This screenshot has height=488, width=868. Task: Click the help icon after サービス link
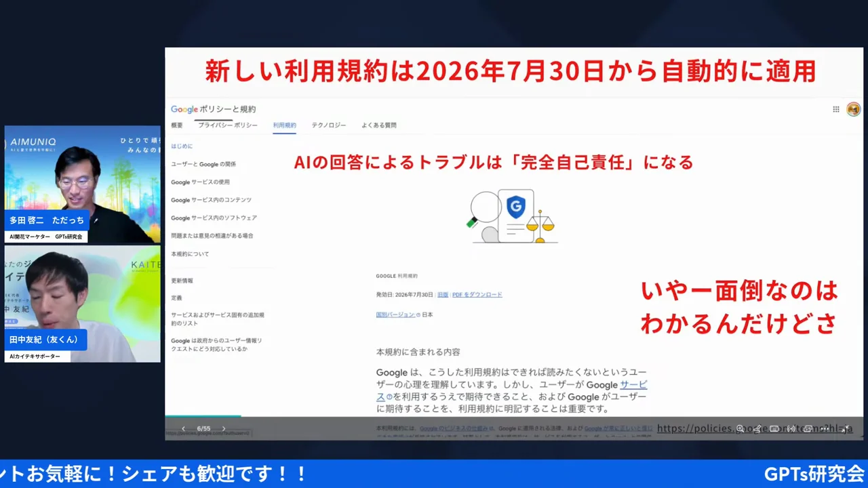[x=389, y=397]
